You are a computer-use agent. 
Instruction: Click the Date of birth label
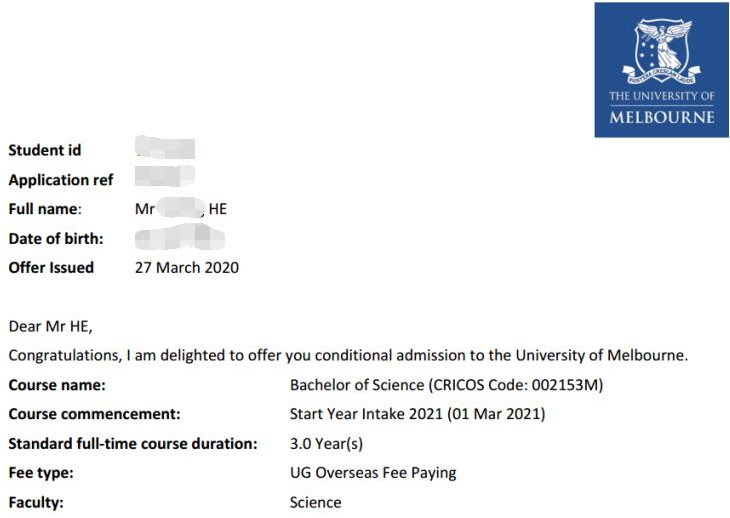click(56, 239)
